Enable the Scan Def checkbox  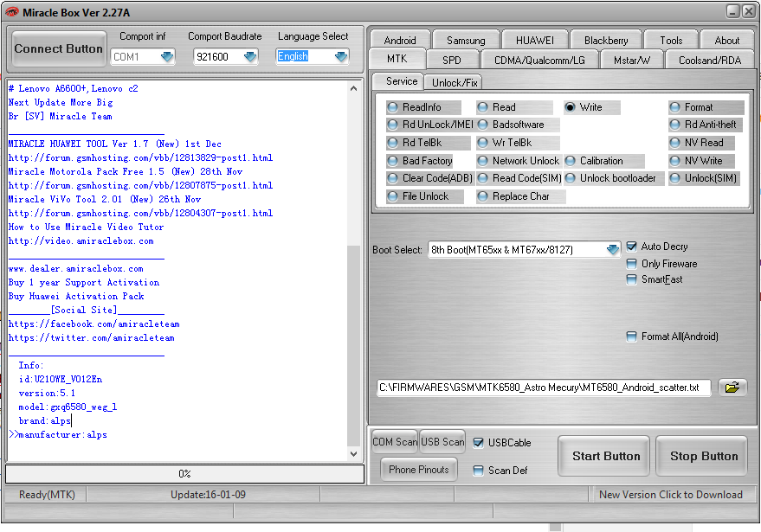point(478,471)
